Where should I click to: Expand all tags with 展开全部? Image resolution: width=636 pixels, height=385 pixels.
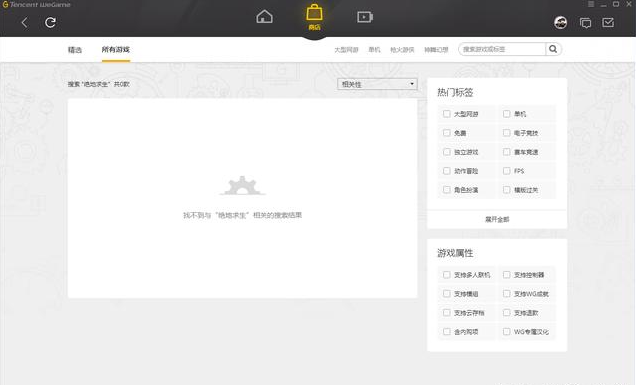[x=497, y=219]
